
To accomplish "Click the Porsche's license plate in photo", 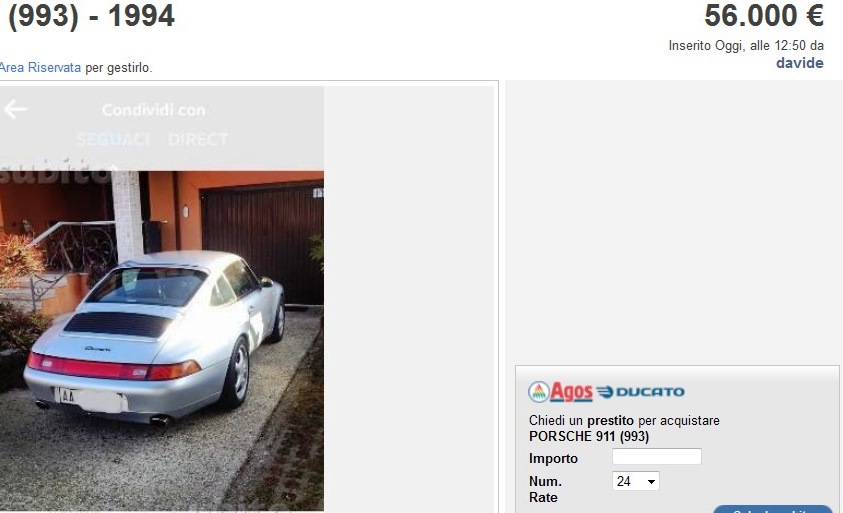I will pos(90,400).
